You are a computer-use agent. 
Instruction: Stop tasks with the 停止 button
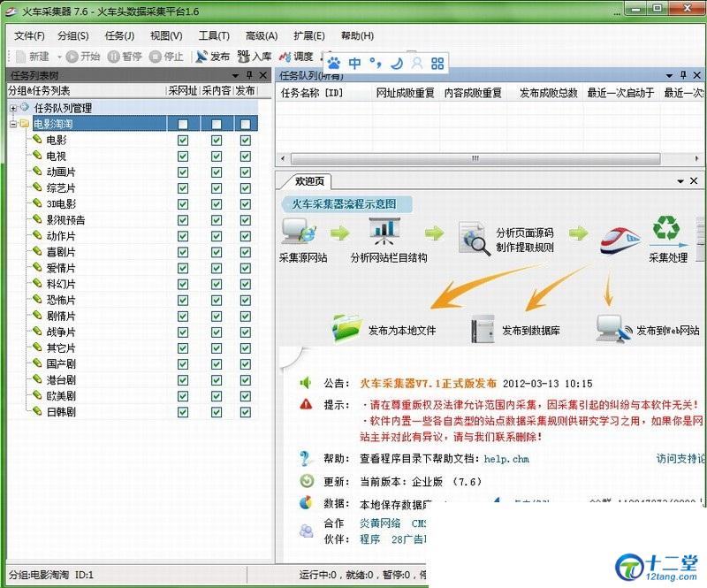[166, 57]
